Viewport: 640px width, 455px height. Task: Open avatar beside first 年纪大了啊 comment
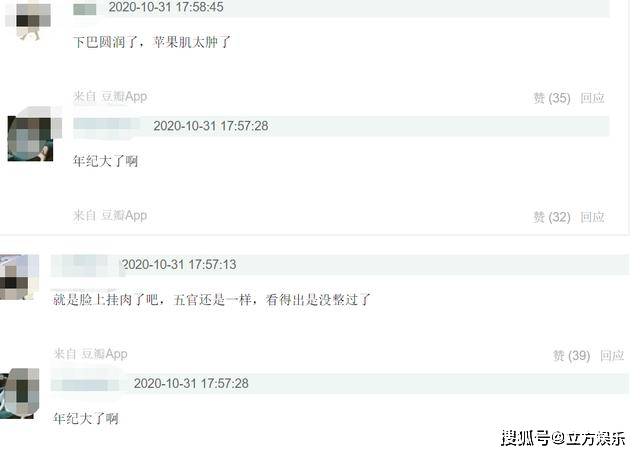pos(33,135)
